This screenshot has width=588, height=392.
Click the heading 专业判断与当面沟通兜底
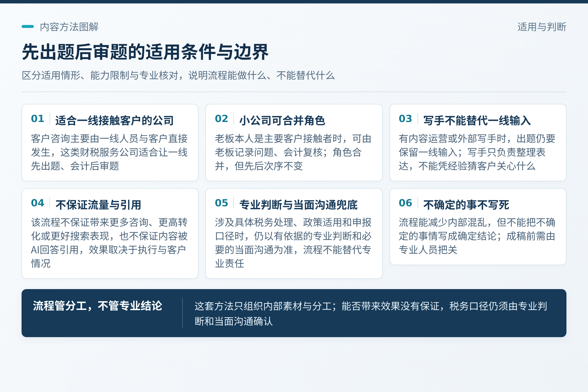(298, 205)
